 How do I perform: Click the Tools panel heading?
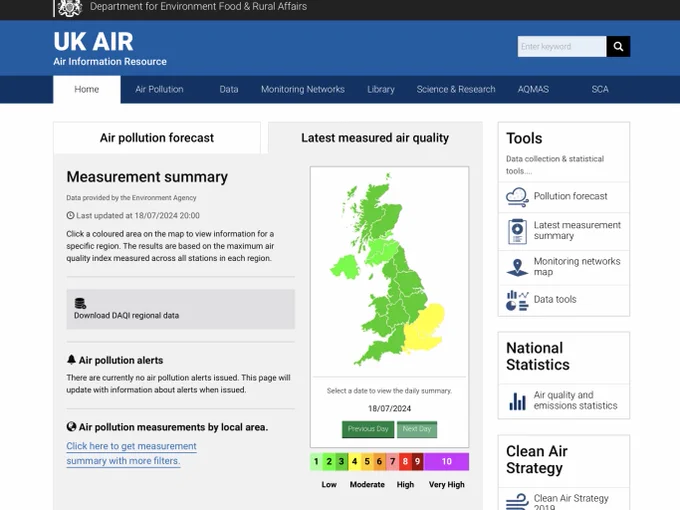point(524,138)
